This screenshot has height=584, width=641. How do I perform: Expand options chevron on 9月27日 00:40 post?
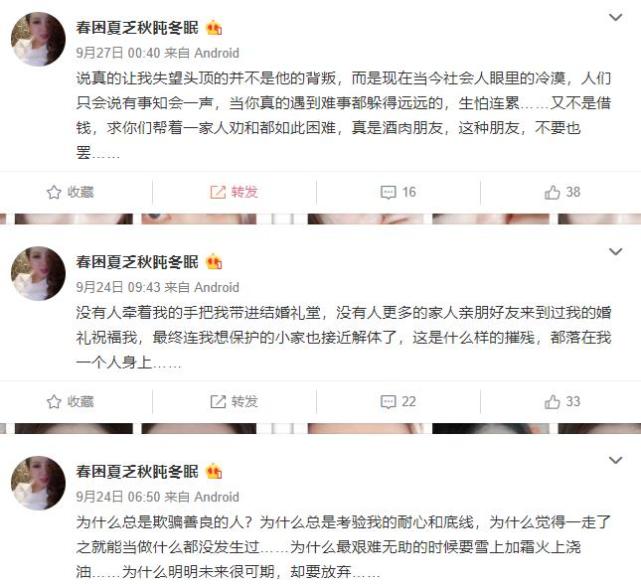coord(615,17)
